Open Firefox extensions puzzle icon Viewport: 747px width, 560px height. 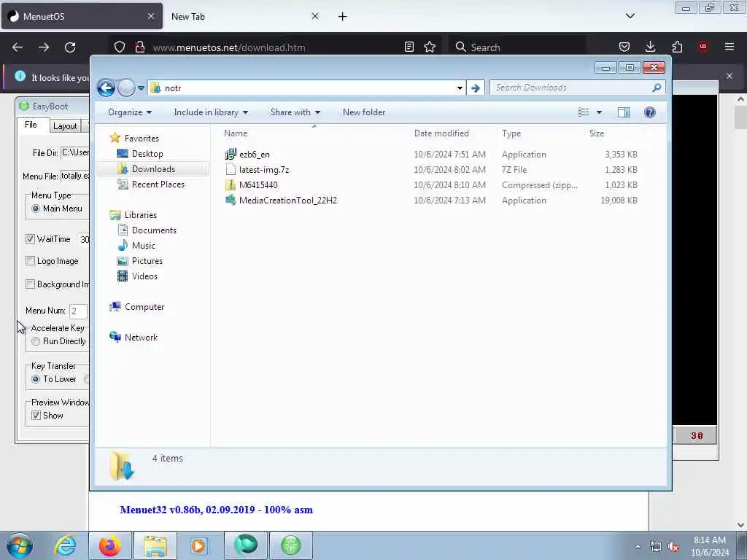point(677,47)
